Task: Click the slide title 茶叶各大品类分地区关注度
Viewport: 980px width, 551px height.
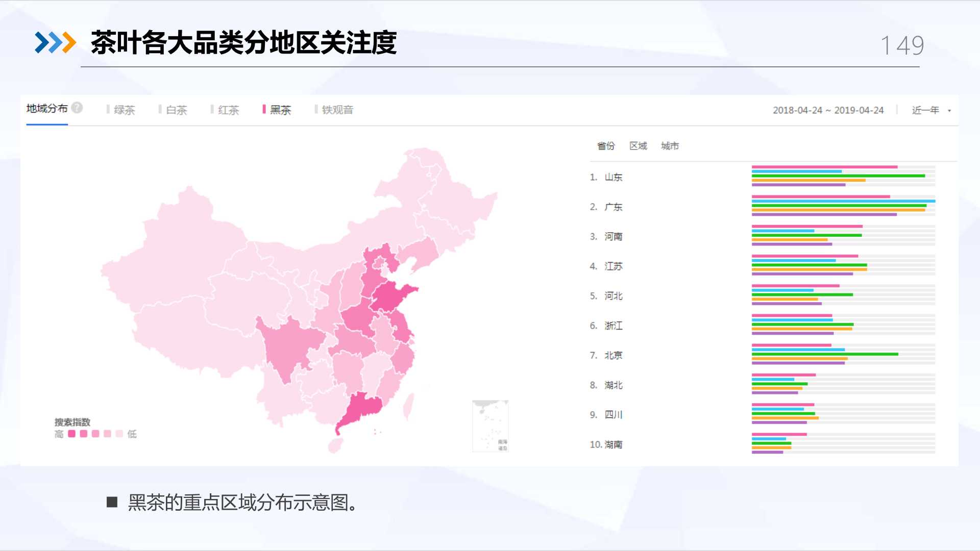Action: pos(243,42)
